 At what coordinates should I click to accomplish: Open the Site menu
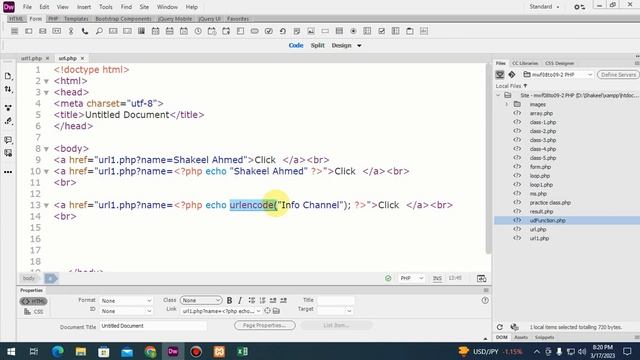click(x=144, y=7)
